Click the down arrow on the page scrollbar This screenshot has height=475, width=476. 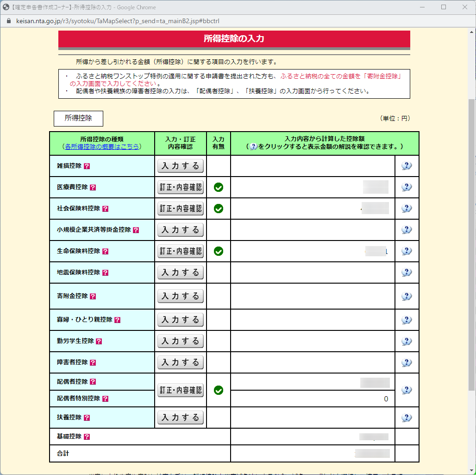[x=471, y=471]
